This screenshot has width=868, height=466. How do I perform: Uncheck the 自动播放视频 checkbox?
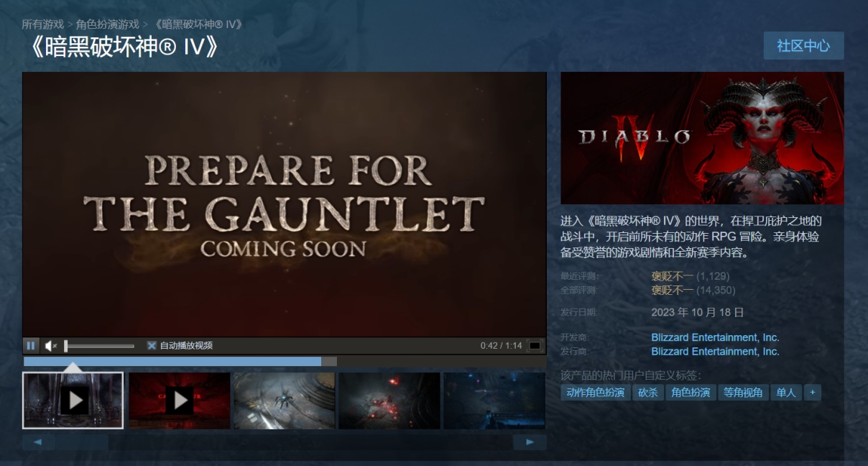coord(152,346)
